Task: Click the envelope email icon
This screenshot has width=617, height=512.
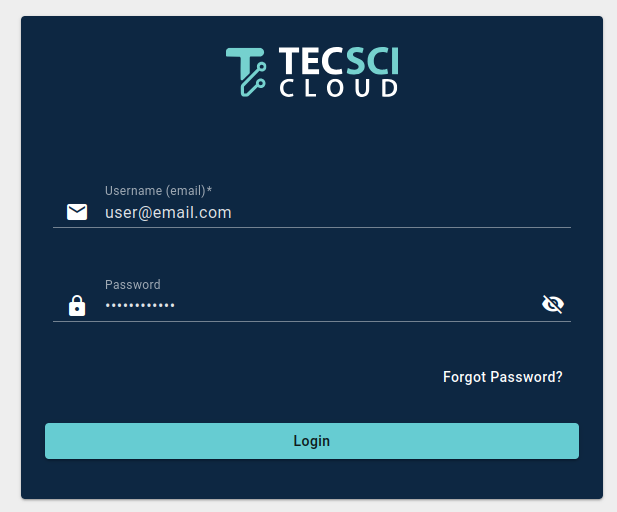Action: 77,212
